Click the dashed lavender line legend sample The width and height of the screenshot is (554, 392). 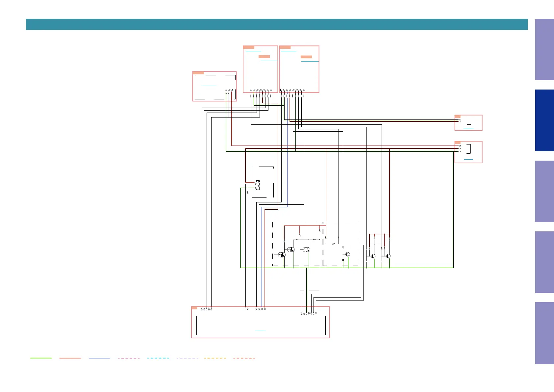pyautogui.click(x=188, y=358)
